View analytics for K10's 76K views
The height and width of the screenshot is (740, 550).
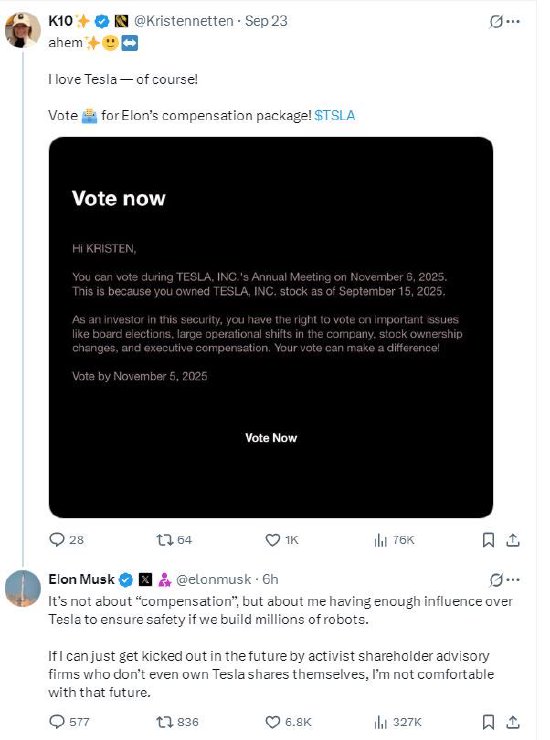tap(394, 539)
